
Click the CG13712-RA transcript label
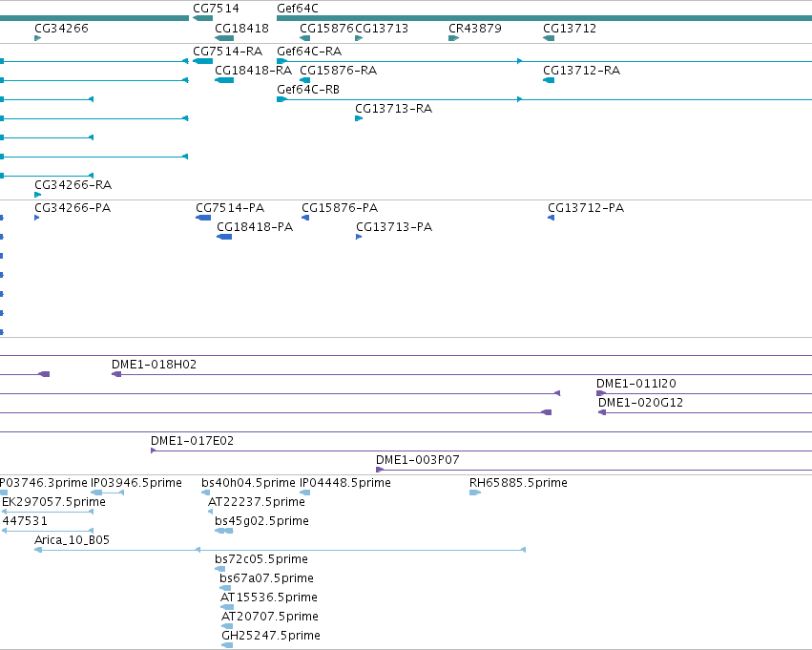point(581,71)
